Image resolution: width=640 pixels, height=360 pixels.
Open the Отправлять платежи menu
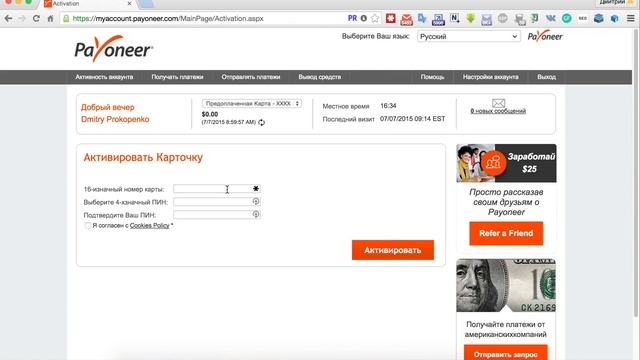pos(251,77)
